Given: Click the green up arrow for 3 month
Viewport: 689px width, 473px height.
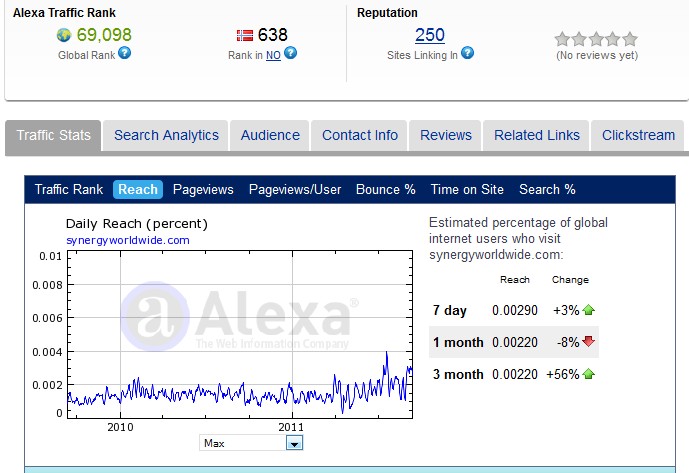Looking at the screenshot, I should coord(588,374).
